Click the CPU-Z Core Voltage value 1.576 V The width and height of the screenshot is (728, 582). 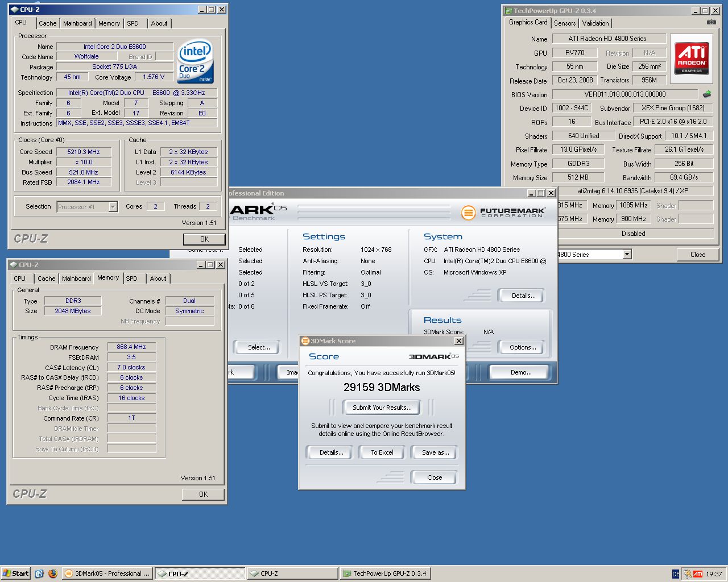[x=154, y=77]
